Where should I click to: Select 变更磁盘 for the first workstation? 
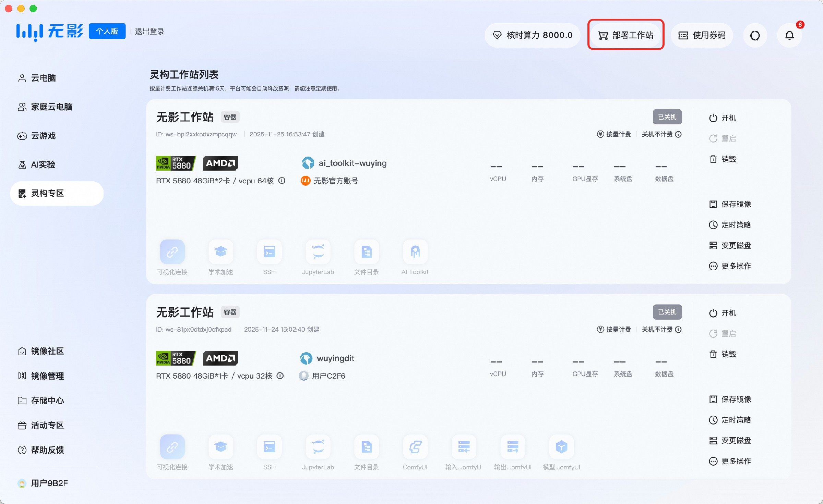[730, 245]
